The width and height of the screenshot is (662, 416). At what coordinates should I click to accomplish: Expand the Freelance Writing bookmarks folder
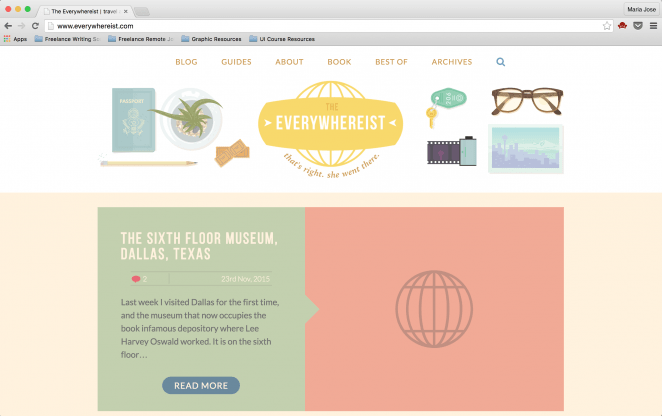point(67,39)
